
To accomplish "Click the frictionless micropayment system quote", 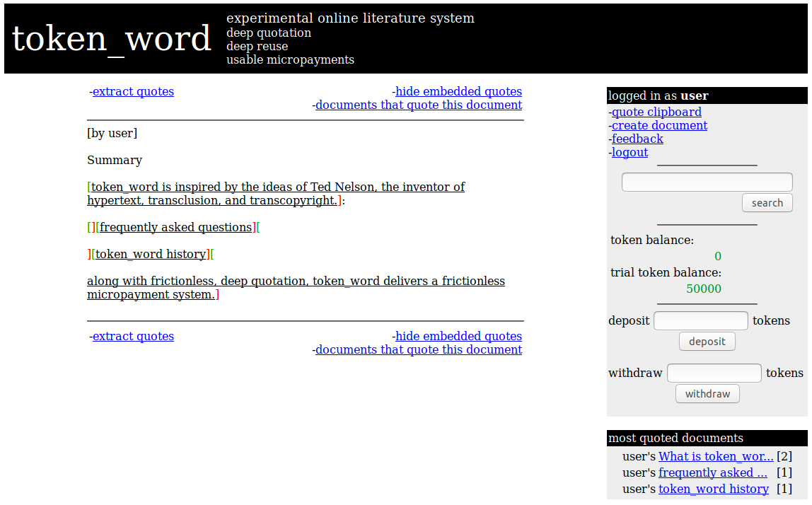I will pyautogui.click(x=296, y=288).
